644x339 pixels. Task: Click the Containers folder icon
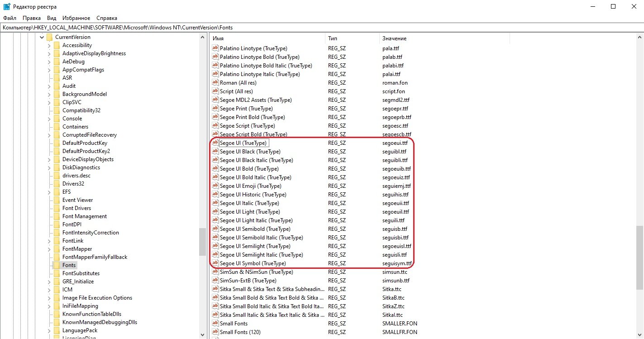[57, 127]
